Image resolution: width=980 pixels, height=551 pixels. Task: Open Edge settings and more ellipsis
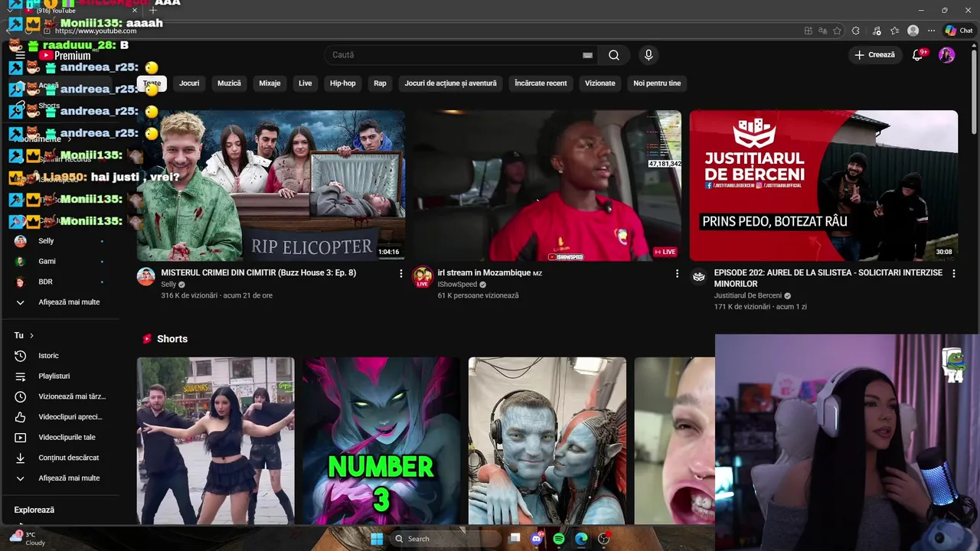click(x=931, y=31)
